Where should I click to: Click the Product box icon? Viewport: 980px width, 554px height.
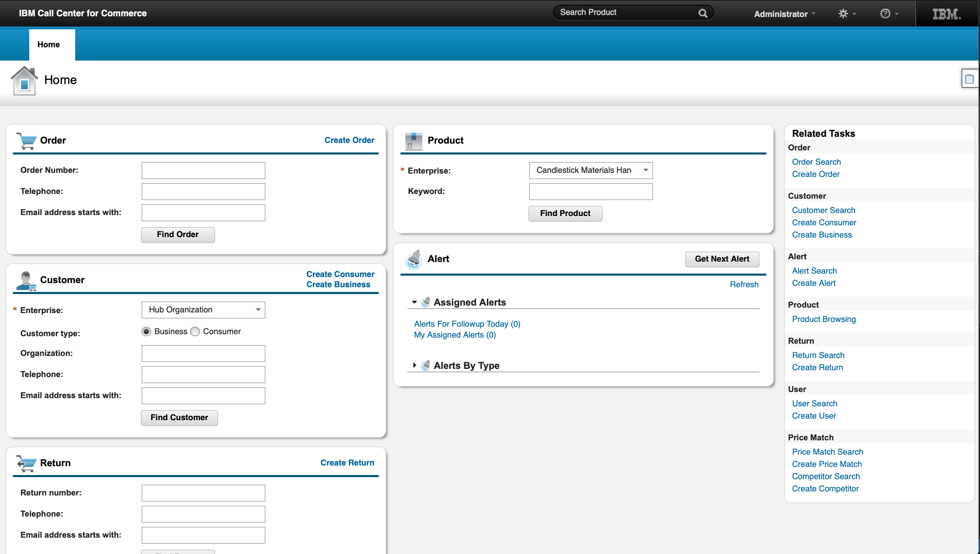[413, 141]
